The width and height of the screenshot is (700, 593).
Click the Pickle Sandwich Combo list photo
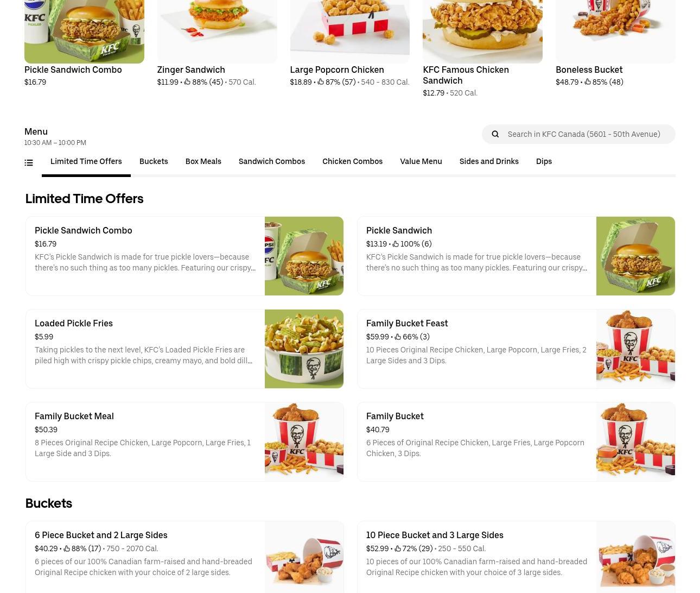click(304, 256)
